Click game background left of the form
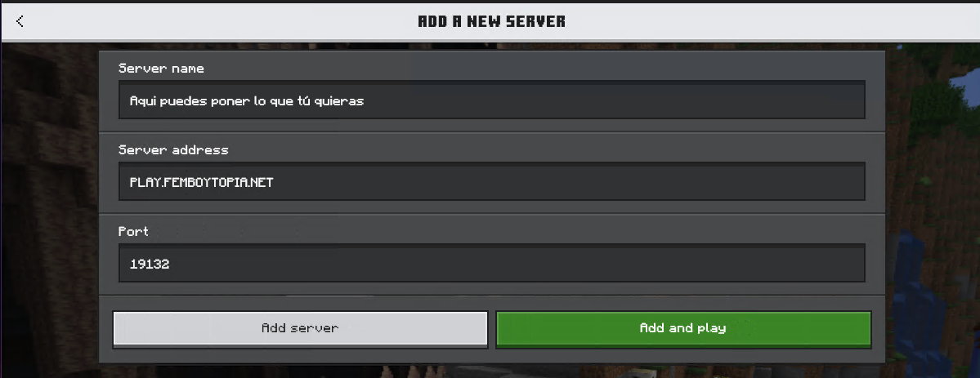 (x=49, y=207)
